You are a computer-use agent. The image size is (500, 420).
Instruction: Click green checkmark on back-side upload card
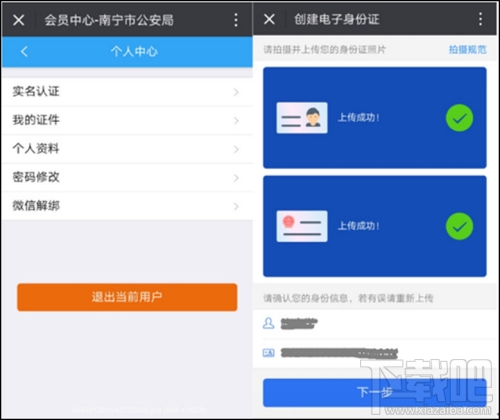(459, 226)
